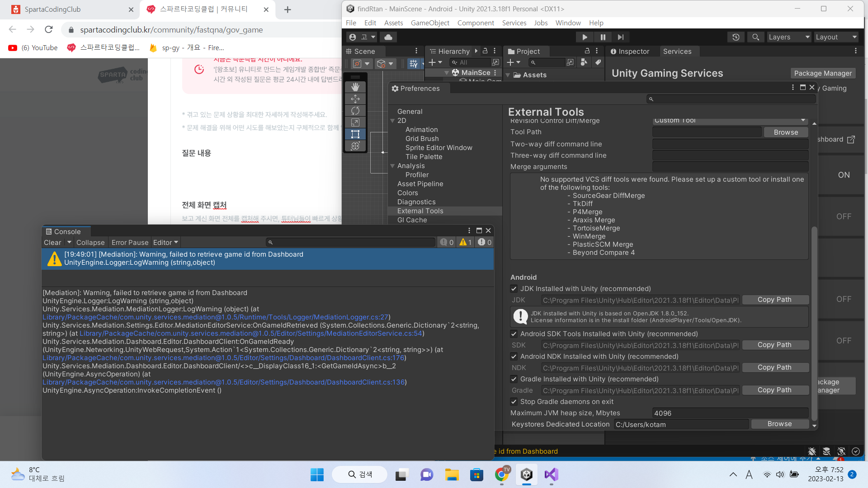Lock the Project panel

(x=587, y=51)
